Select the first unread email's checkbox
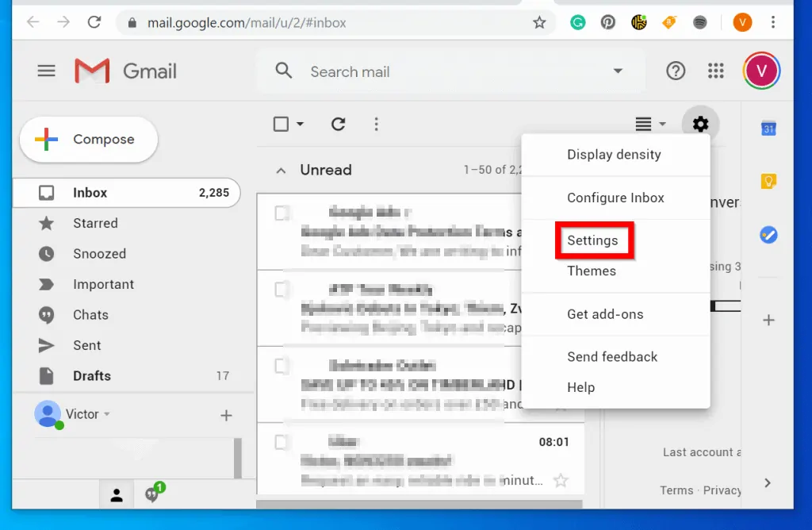Image resolution: width=812 pixels, height=530 pixels. [x=282, y=213]
